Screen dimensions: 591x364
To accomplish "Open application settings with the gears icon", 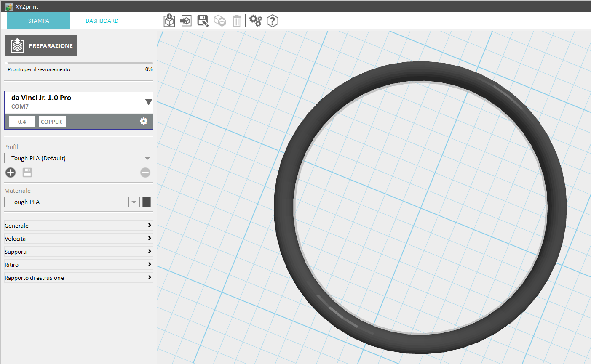I will tap(256, 21).
